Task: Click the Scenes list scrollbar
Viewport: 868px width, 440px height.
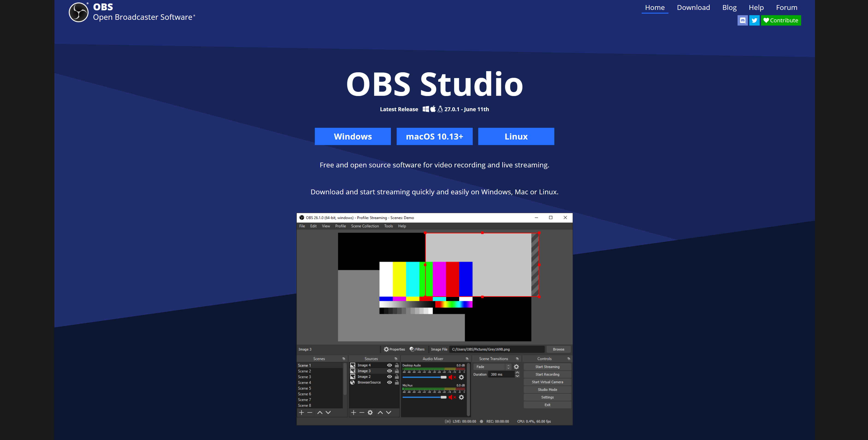Action: (345, 379)
